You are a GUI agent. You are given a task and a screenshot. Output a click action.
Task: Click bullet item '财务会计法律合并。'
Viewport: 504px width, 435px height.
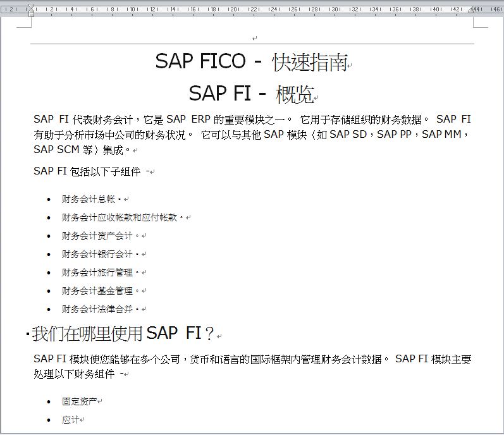(x=101, y=309)
